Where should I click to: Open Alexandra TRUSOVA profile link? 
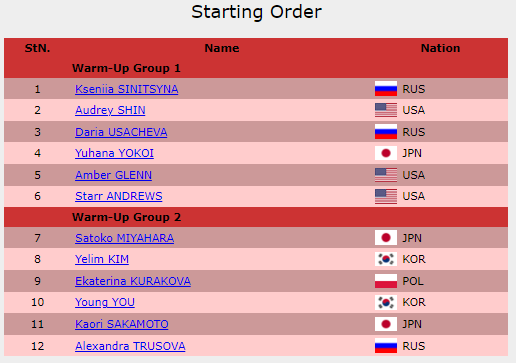tap(130, 346)
